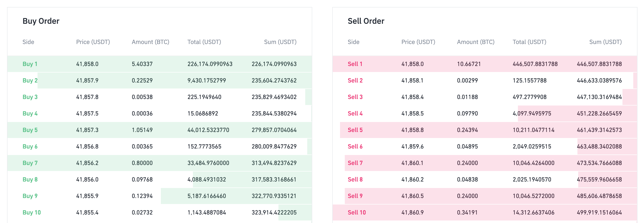Select the Sell 6 row label
644x223 pixels.
355,146
